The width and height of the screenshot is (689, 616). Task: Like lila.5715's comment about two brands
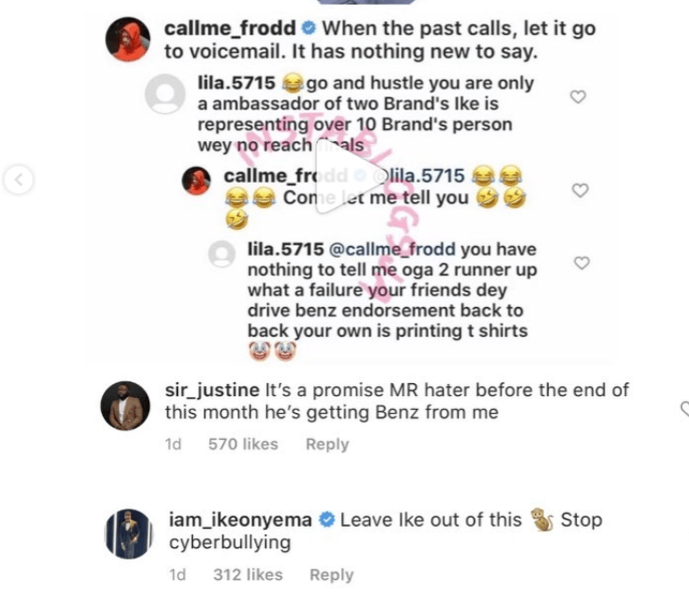pos(578,97)
